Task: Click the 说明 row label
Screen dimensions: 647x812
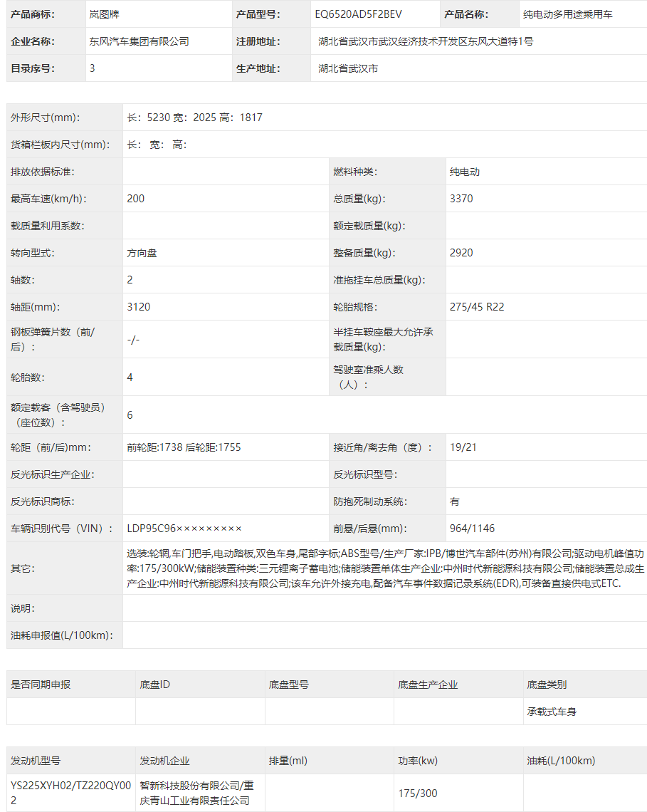Action: [22, 608]
